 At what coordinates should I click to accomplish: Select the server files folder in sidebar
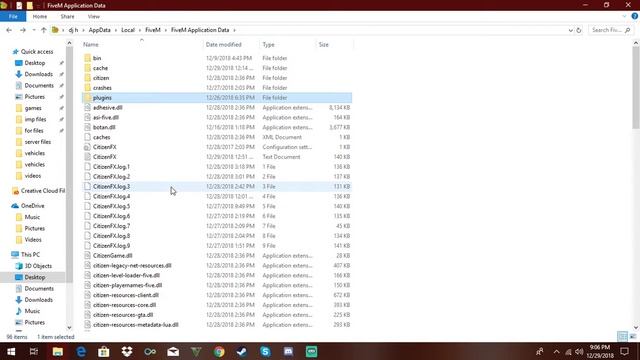click(38, 142)
